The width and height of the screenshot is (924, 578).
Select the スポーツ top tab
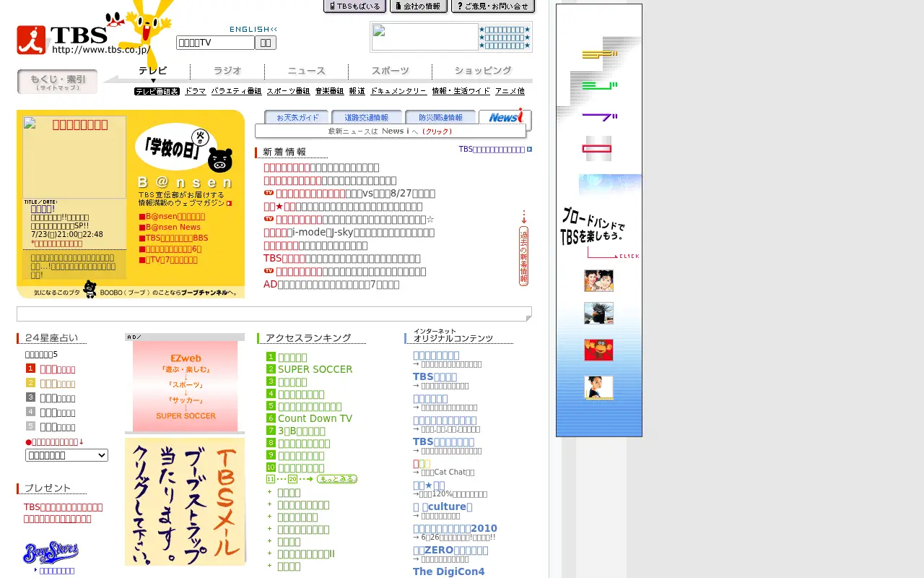point(391,71)
